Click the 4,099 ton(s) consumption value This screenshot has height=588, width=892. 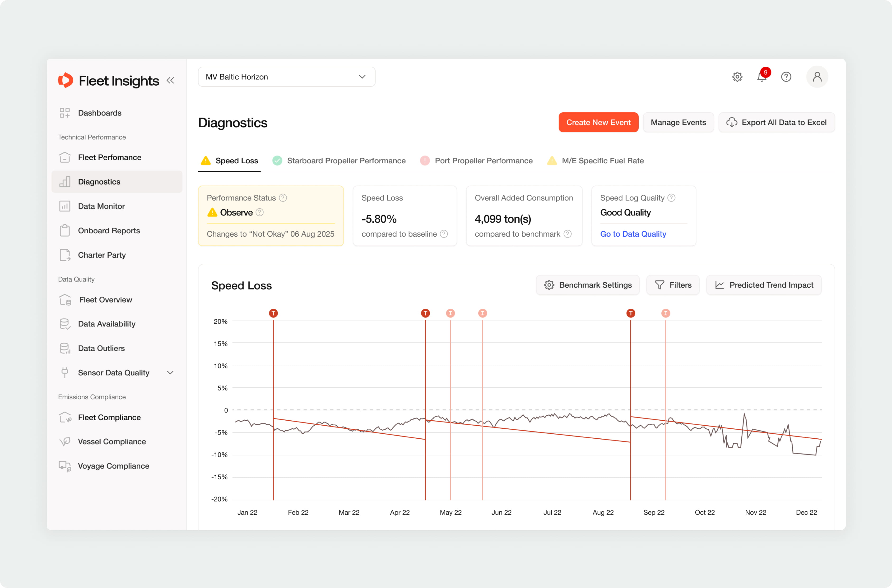click(x=503, y=219)
